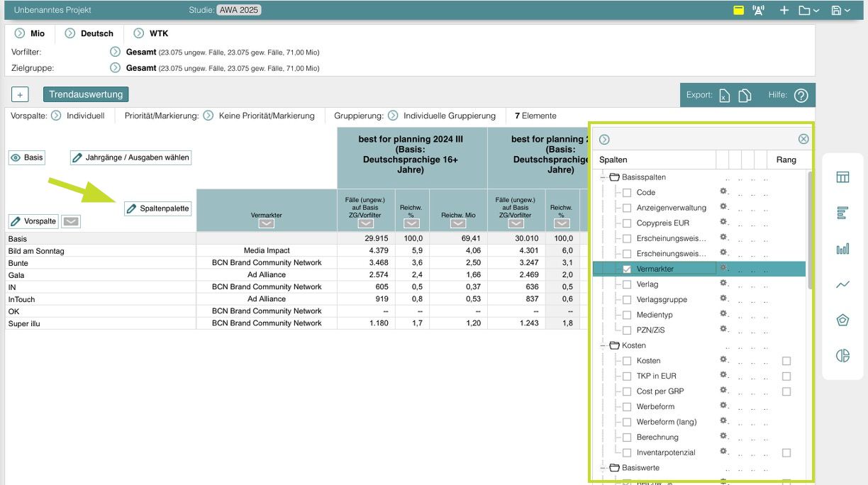Export table as Excel file

pyautogui.click(x=724, y=96)
